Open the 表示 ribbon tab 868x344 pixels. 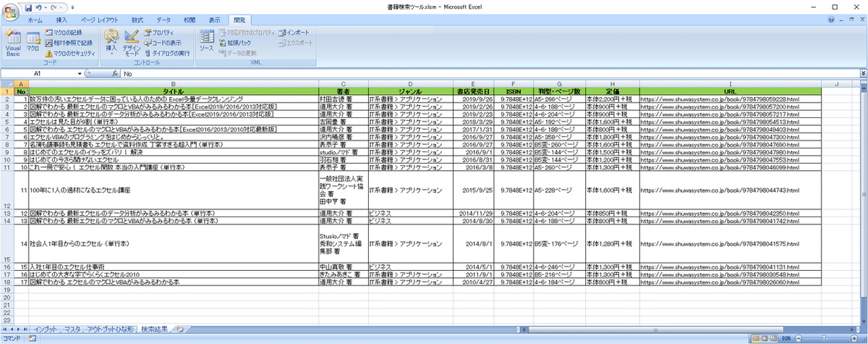[215, 20]
